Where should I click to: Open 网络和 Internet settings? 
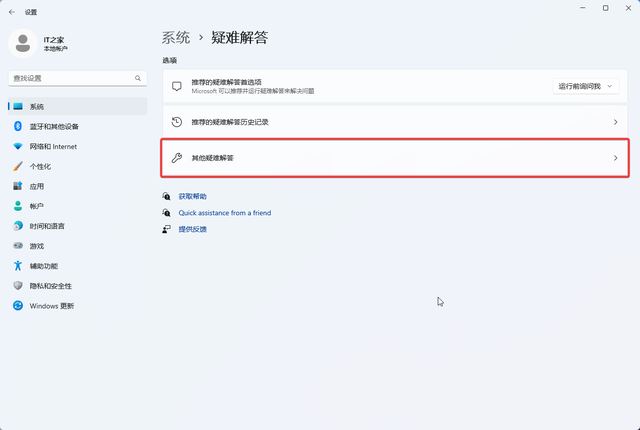[x=78, y=146]
